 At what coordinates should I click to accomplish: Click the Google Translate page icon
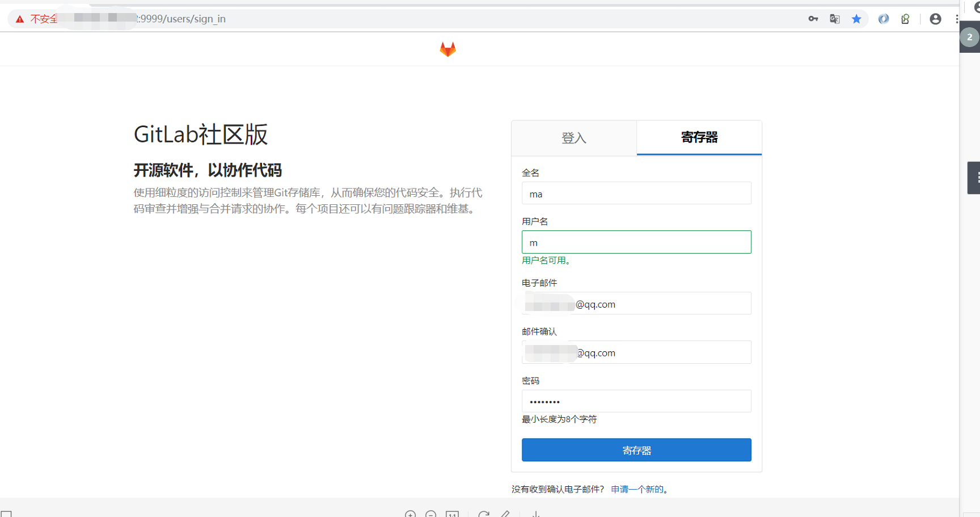pyautogui.click(x=835, y=19)
